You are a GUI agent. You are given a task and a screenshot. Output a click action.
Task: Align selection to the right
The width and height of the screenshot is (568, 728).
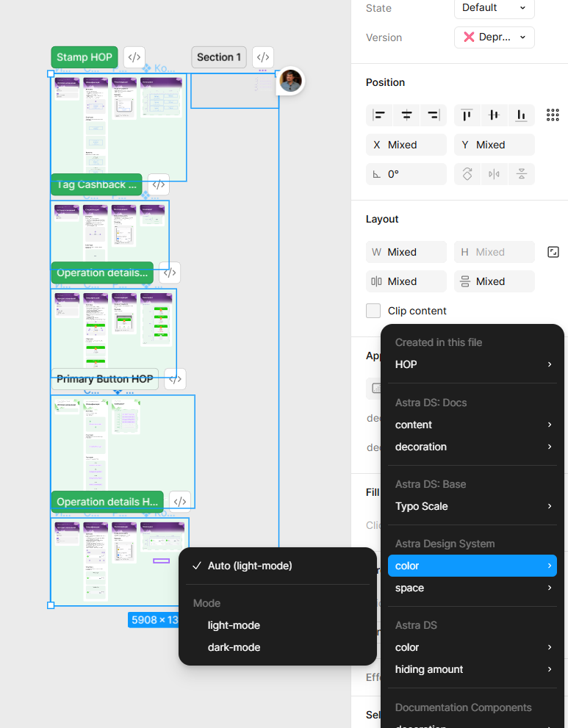point(434,115)
